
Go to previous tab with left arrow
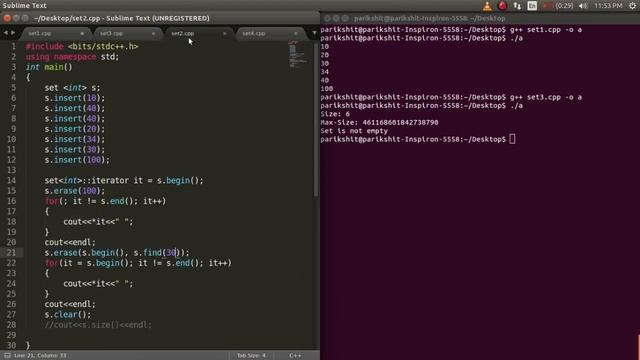pos(6,33)
